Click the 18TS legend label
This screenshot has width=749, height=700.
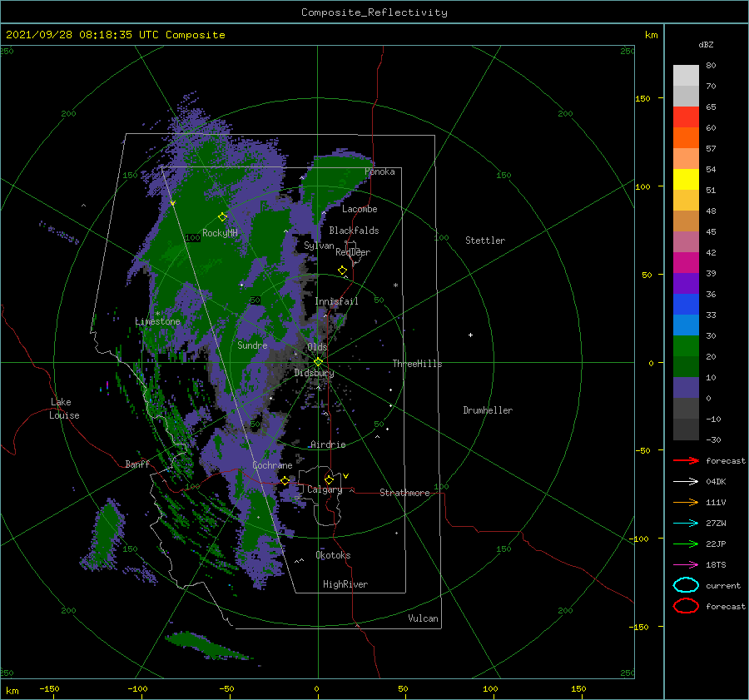[716, 565]
